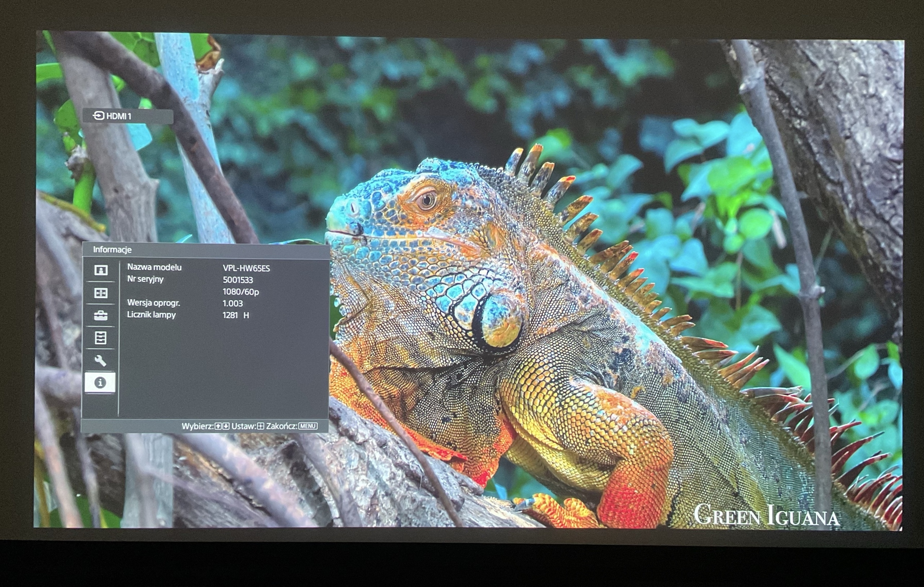Image resolution: width=924 pixels, height=587 pixels.
Task: Open the Installation wrench menu icon
Action: pos(101,361)
